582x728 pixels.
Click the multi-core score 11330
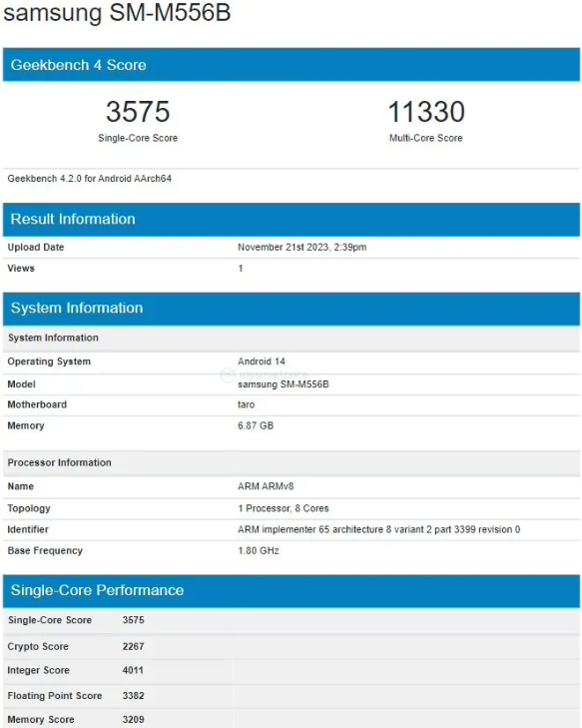(x=426, y=112)
